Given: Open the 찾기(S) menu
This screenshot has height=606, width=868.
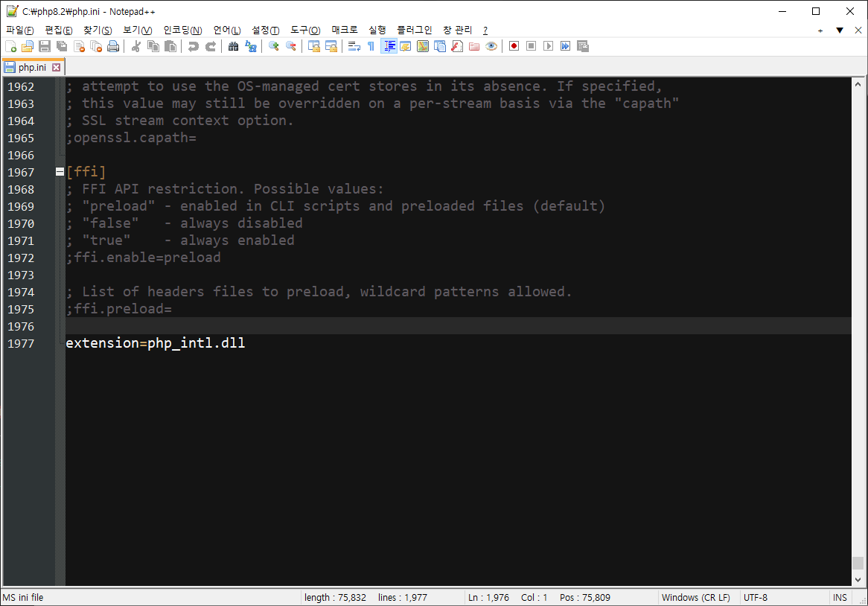Looking at the screenshot, I should pos(98,30).
